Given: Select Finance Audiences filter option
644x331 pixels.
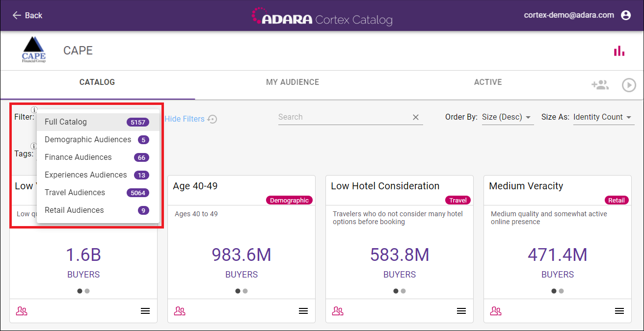Looking at the screenshot, I should point(98,157).
